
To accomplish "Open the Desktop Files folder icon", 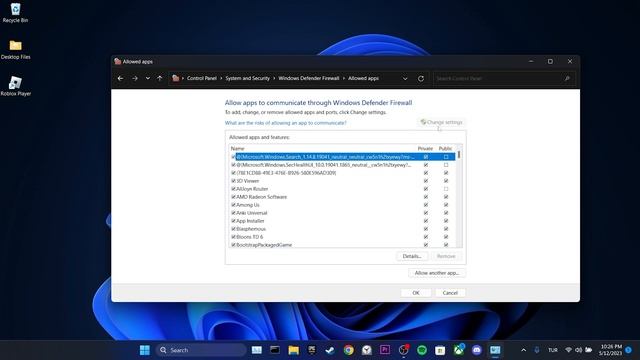I will point(16,49).
